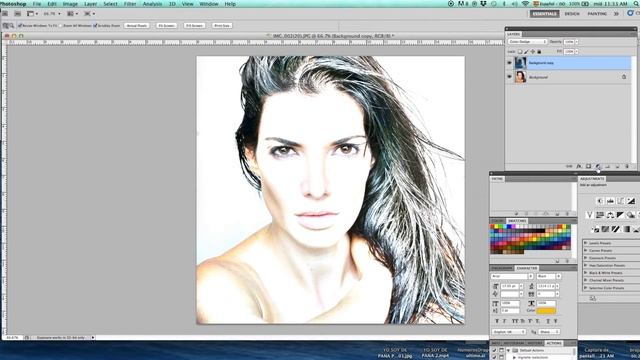Click the Vibrance adjustment icon
640x360 pixels.
tap(589, 215)
